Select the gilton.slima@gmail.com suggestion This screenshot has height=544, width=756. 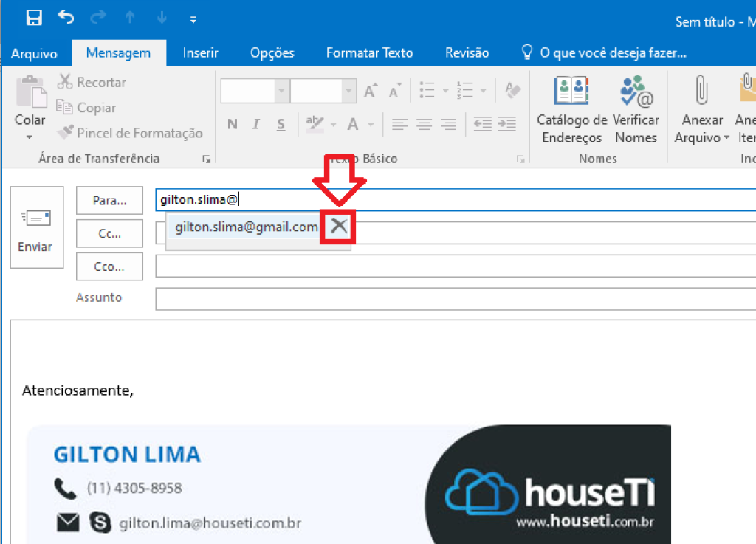(x=247, y=227)
